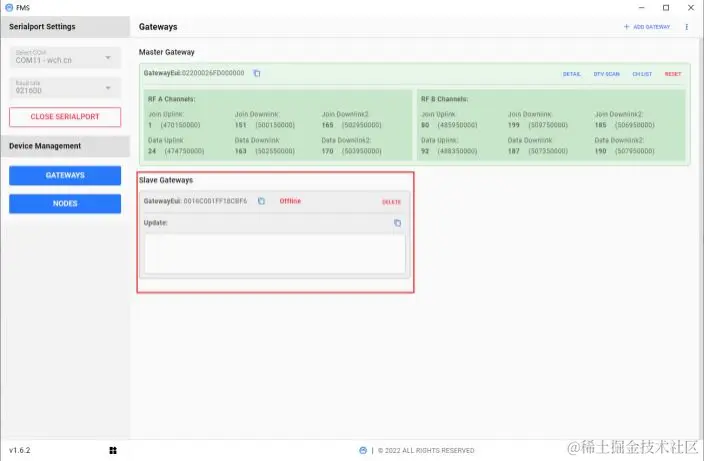Click the Offline status label

coord(290,201)
